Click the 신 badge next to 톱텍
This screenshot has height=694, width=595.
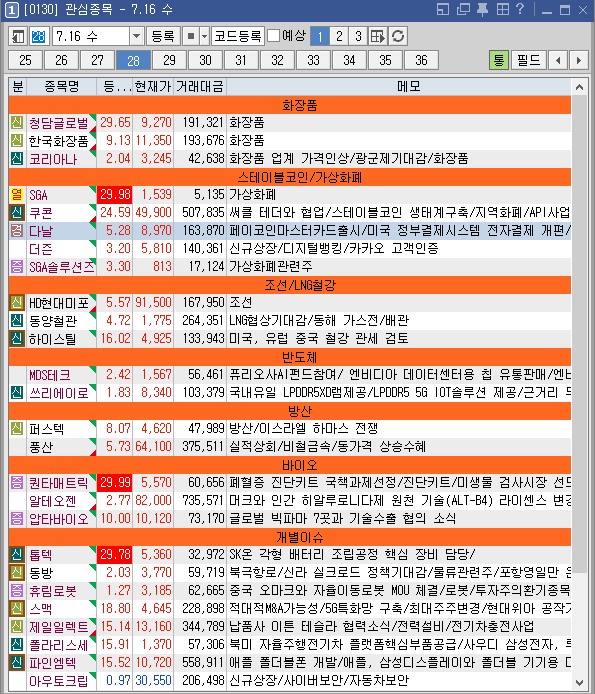click(17, 555)
